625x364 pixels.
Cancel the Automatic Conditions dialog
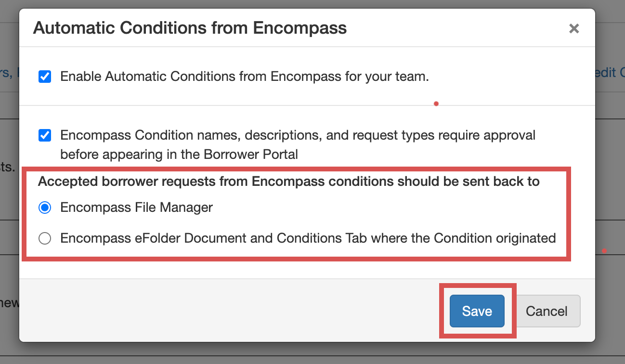[x=547, y=311]
